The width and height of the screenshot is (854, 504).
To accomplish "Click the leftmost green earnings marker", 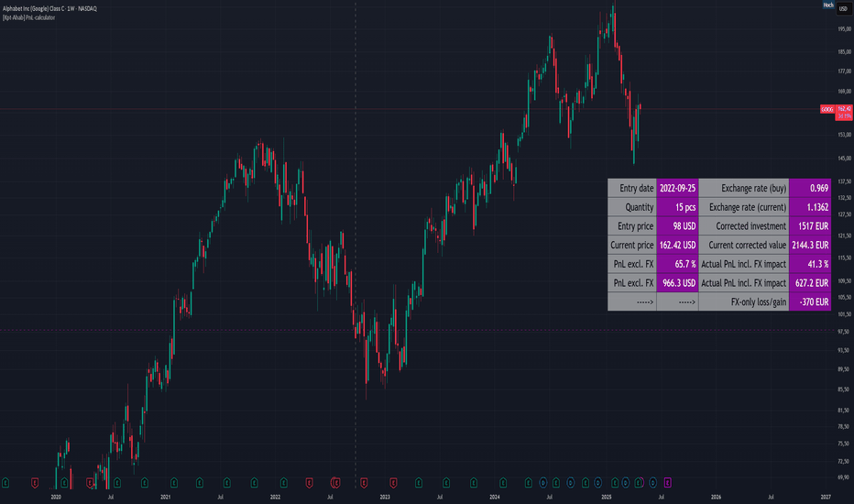I will (x=5, y=482).
